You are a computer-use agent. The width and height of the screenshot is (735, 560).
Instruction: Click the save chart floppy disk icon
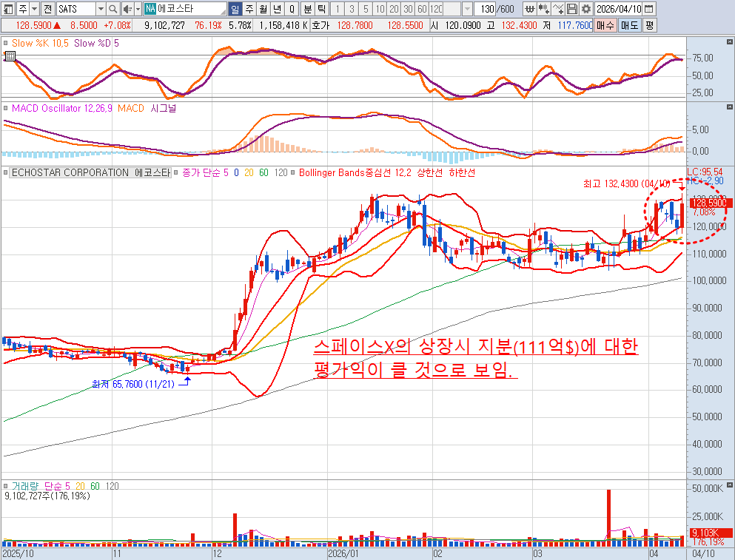tap(572, 9)
